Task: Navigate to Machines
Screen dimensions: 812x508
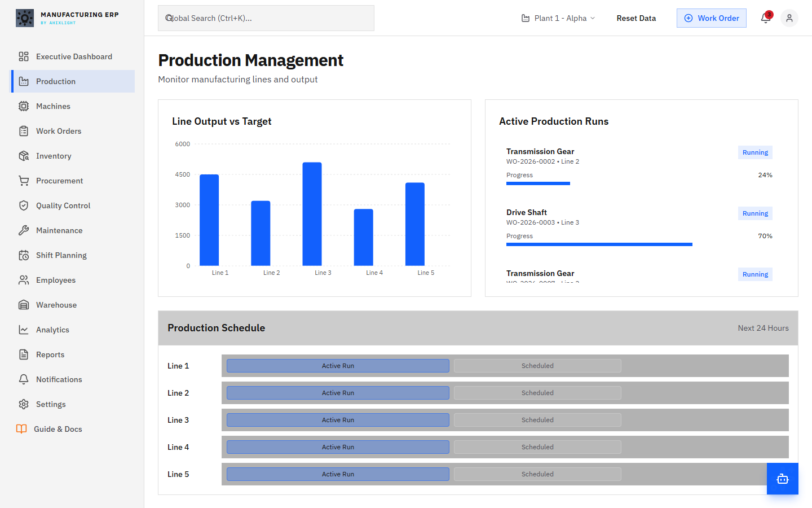Action: [x=73, y=106]
